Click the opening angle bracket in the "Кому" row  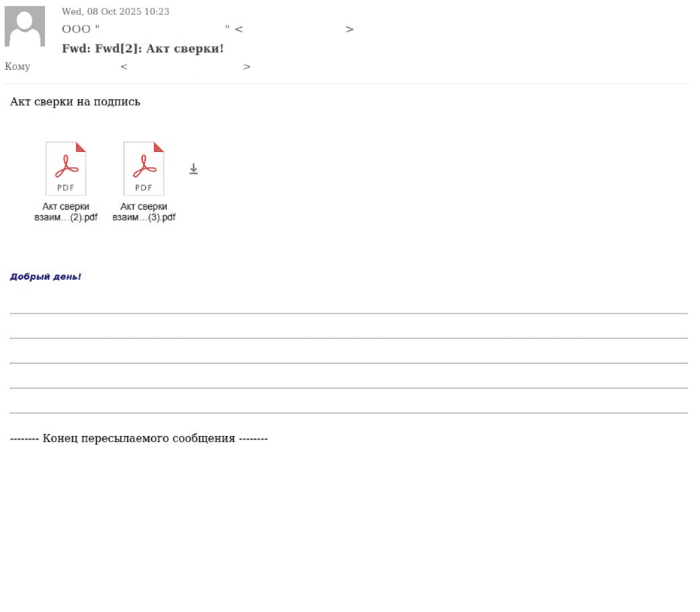[x=124, y=67]
